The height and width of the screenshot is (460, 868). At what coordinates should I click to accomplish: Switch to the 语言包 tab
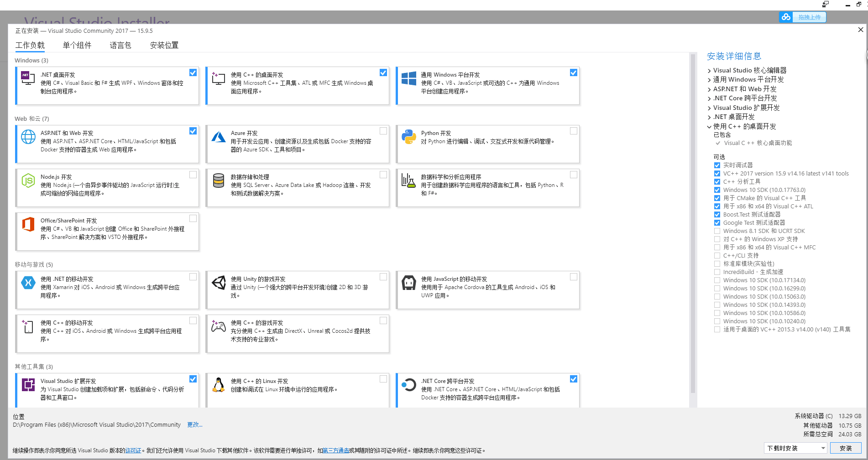point(120,45)
